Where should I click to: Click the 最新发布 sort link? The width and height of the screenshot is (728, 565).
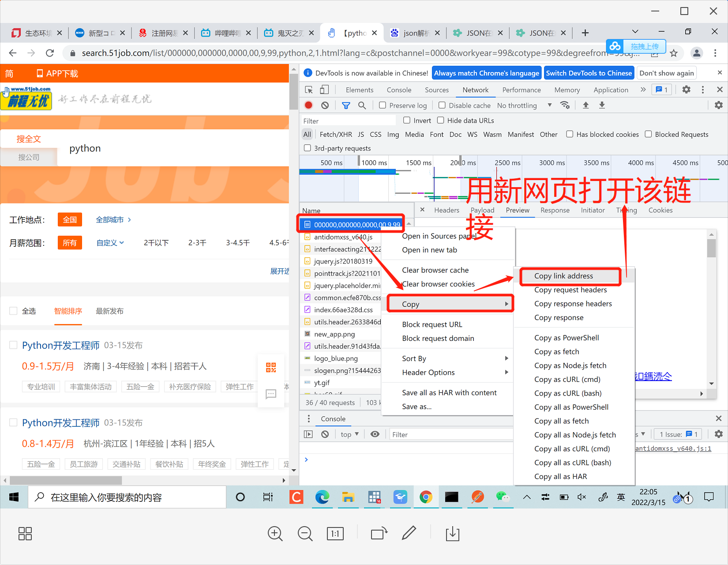click(109, 311)
